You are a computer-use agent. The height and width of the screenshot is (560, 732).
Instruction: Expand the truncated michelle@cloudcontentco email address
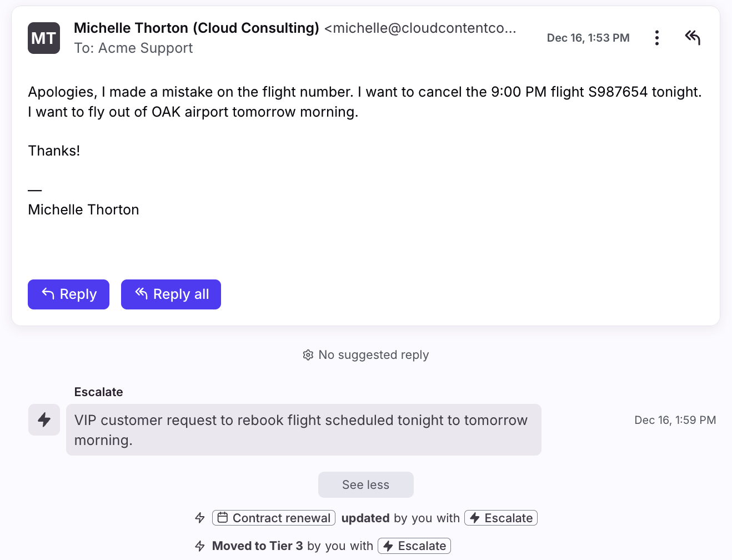pyautogui.click(x=420, y=28)
